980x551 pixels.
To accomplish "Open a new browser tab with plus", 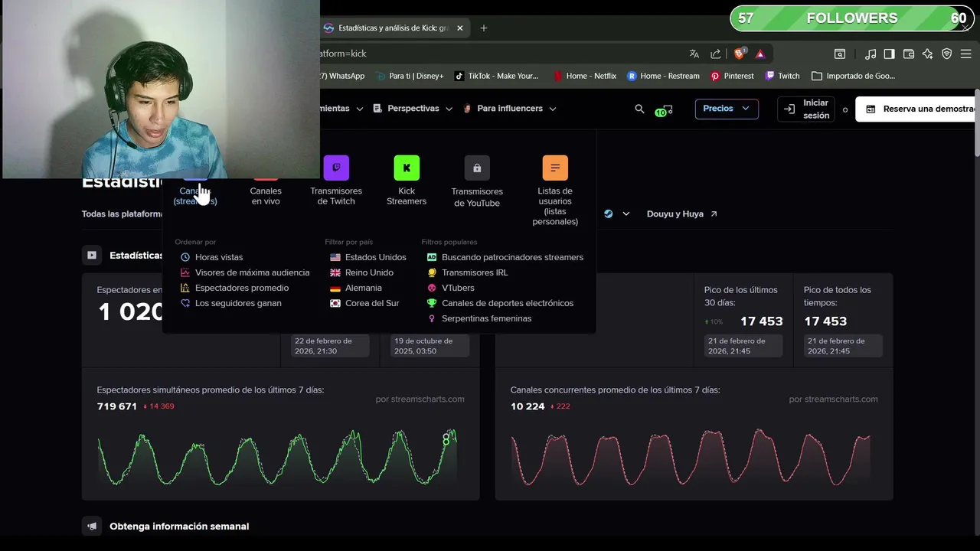I will pyautogui.click(x=483, y=28).
